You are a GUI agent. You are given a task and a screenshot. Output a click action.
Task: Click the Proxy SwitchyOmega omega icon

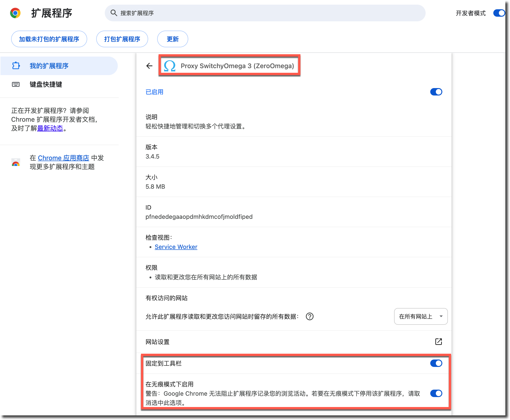coord(170,66)
